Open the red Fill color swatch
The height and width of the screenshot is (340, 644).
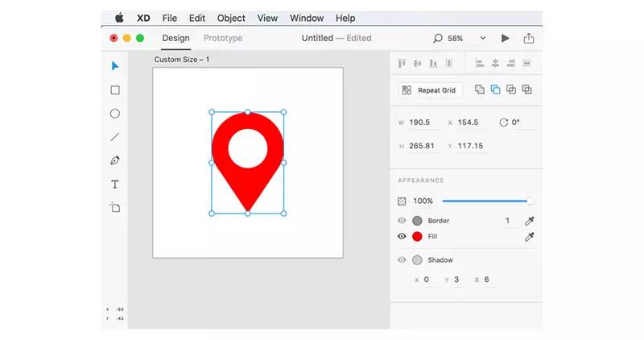(417, 237)
